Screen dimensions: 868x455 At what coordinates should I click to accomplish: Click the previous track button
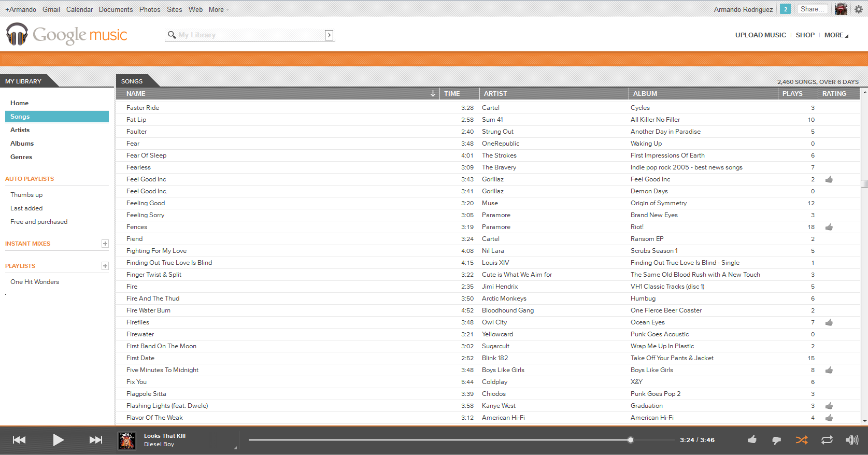[x=19, y=440]
